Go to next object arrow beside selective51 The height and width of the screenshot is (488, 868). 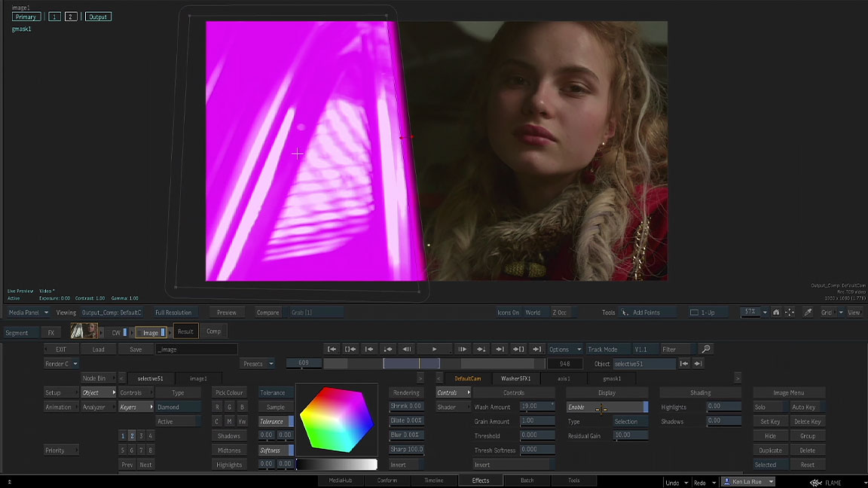coord(698,364)
